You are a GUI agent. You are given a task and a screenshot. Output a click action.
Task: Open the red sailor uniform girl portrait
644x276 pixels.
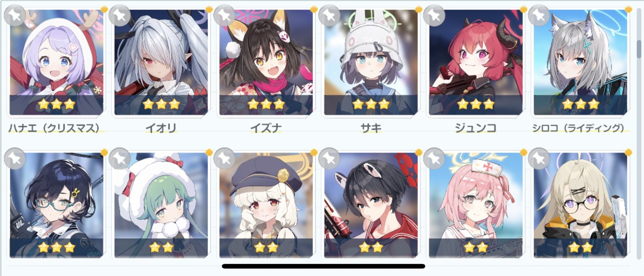pos(371,205)
